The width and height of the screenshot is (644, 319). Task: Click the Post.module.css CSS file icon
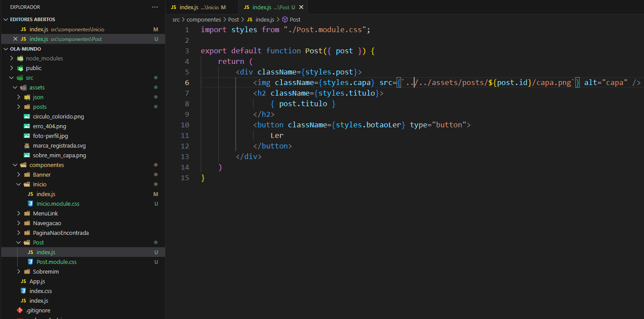point(30,262)
